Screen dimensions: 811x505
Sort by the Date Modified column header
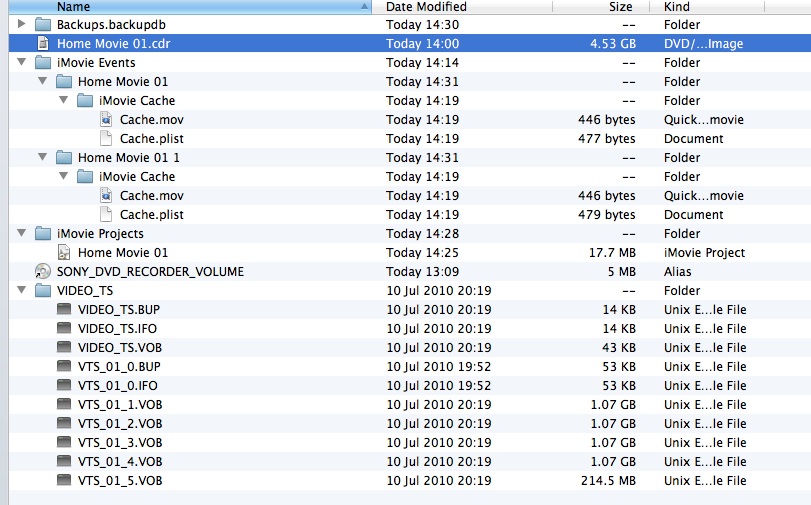coord(462,7)
